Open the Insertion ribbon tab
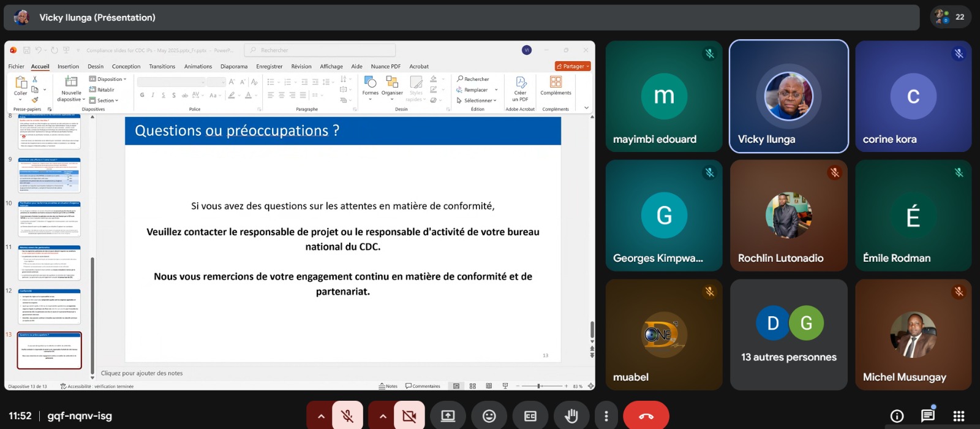Screen dimensions: 980x429 68,66
